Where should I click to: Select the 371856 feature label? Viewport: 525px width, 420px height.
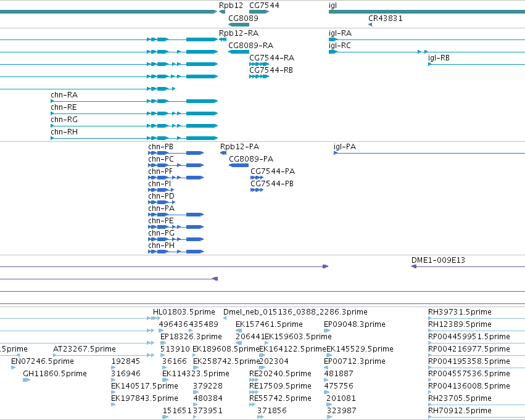click(272, 411)
